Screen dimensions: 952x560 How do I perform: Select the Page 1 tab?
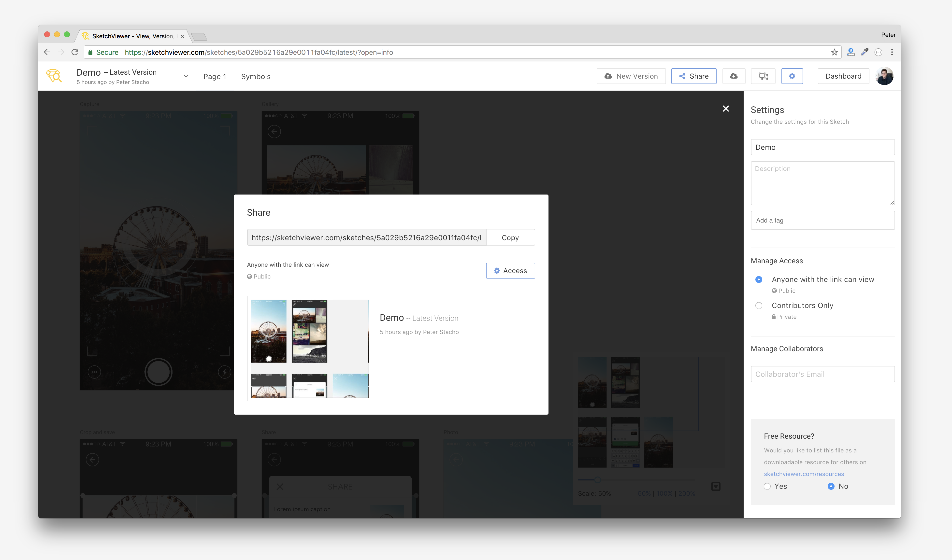tap(215, 76)
